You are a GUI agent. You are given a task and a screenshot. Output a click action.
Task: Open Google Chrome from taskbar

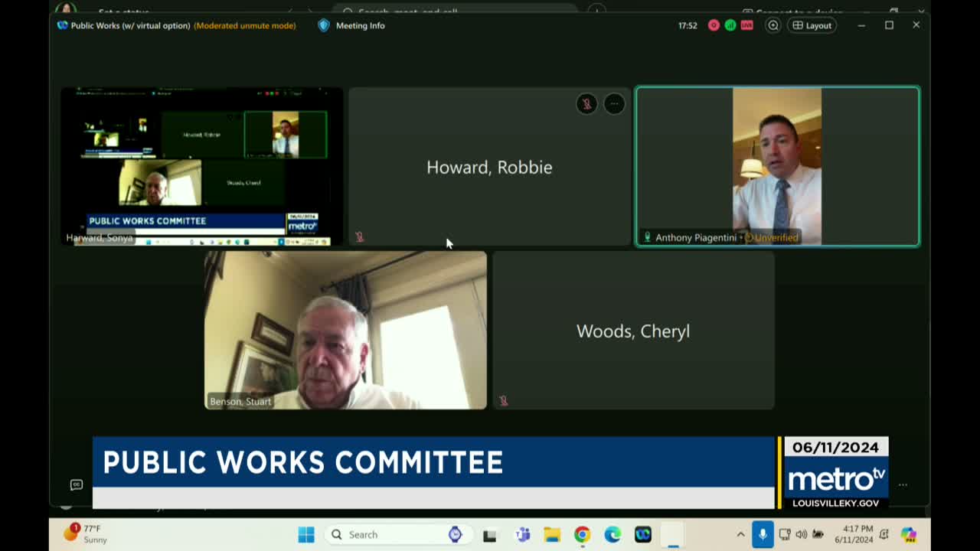583,534
